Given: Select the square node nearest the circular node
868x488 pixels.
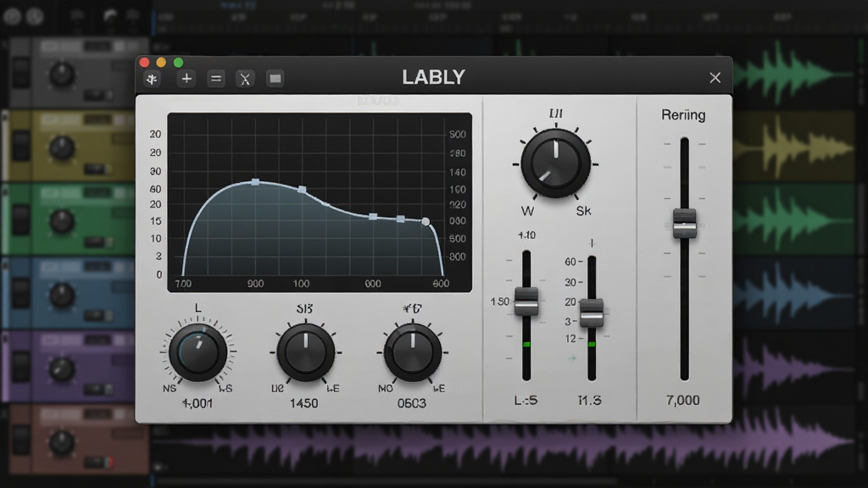Looking at the screenshot, I should (x=400, y=219).
